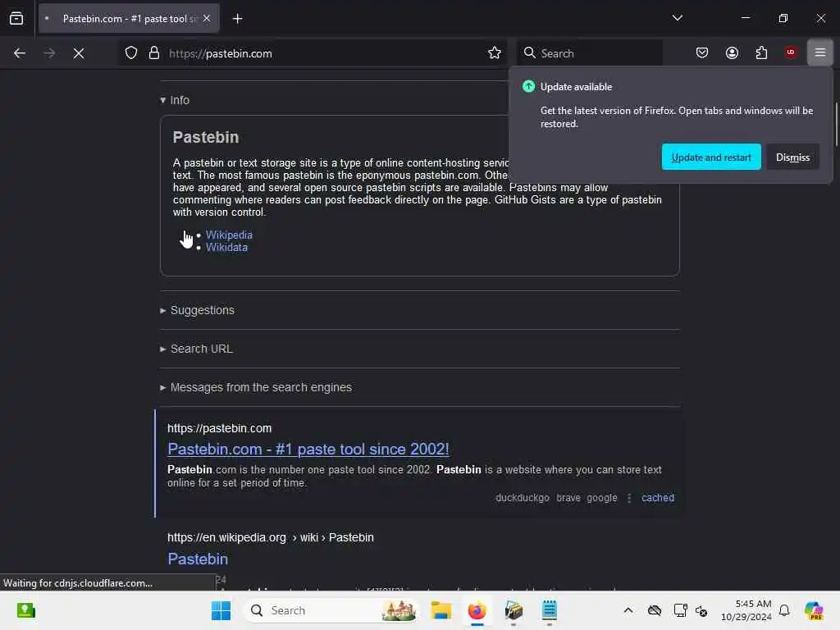Open the green widget icon at taskbar left

(25, 610)
